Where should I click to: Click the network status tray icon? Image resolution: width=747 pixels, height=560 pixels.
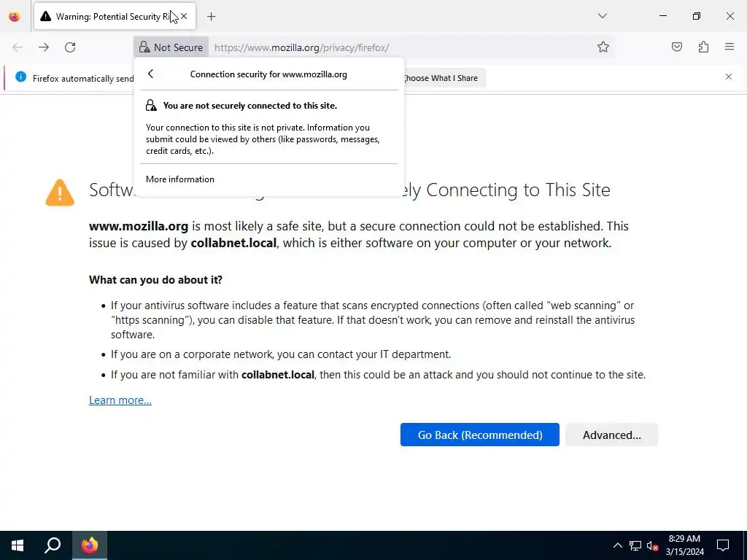click(x=635, y=545)
